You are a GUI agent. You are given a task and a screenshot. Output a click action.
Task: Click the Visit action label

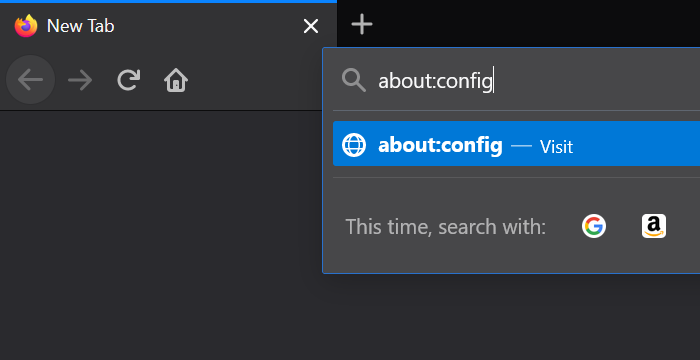click(556, 147)
